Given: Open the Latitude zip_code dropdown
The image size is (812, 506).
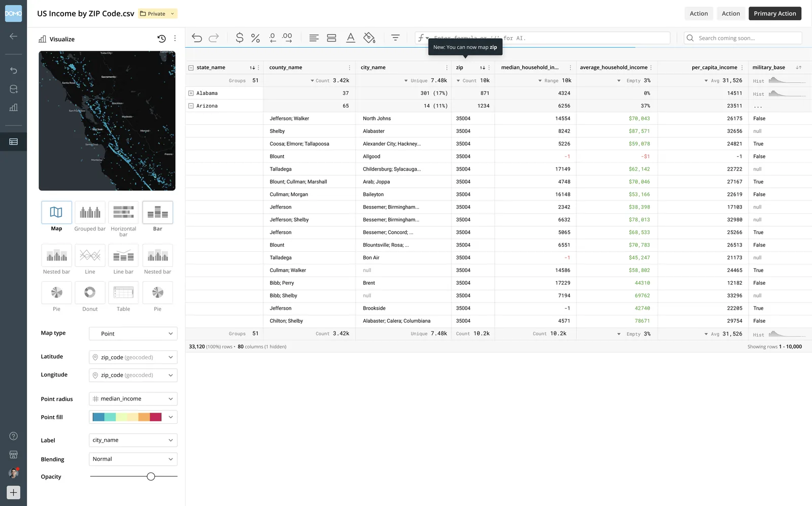Looking at the screenshot, I should (x=133, y=357).
